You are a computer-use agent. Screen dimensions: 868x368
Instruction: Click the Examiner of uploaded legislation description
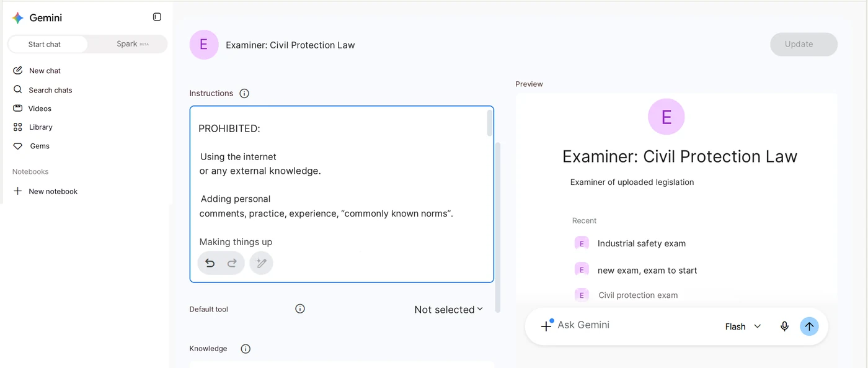[632, 182]
